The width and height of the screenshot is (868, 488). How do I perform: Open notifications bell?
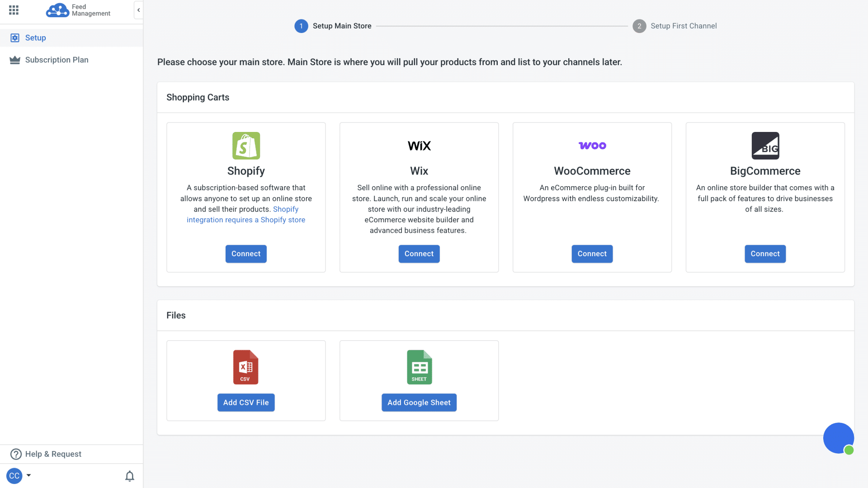[130, 476]
